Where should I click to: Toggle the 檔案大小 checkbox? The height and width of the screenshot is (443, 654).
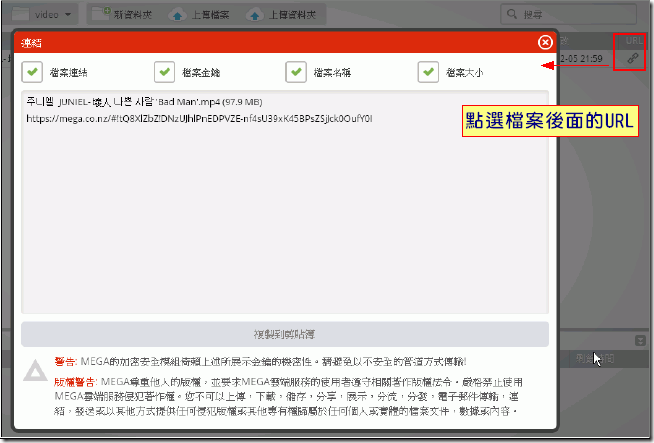click(429, 72)
